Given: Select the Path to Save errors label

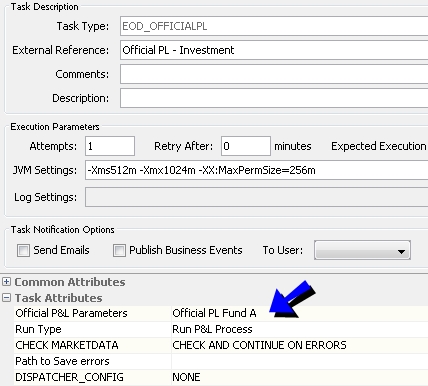Looking at the screenshot, I should tap(62, 361).
